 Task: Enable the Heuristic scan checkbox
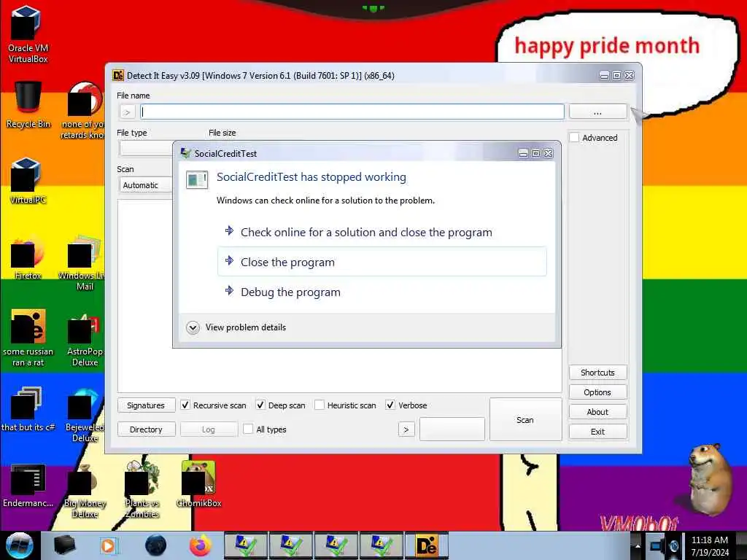[320, 405]
